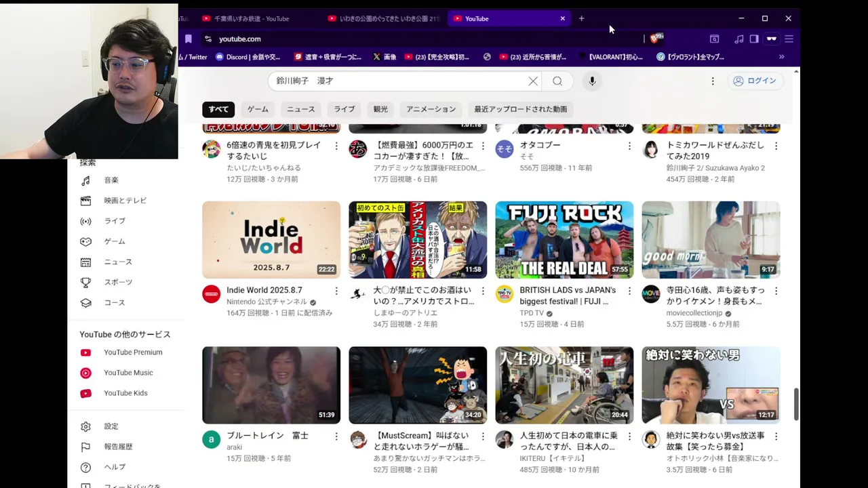This screenshot has height=488, width=868.
Task: Open 映画とテレビ in the sidebar
Action: pyautogui.click(x=125, y=201)
